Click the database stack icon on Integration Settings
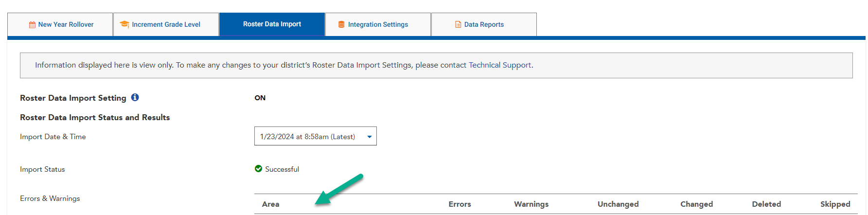This screenshot has width=868, height=215. pos(341,25)
